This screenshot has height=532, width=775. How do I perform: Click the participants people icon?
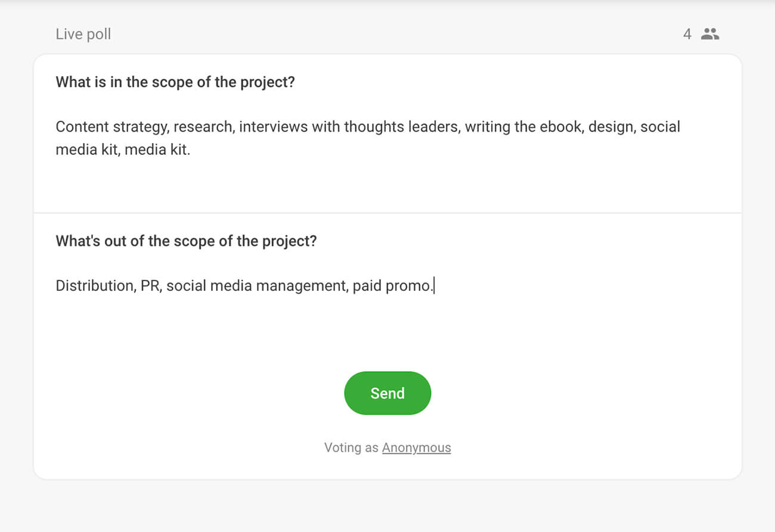click(x=709, y=34)
